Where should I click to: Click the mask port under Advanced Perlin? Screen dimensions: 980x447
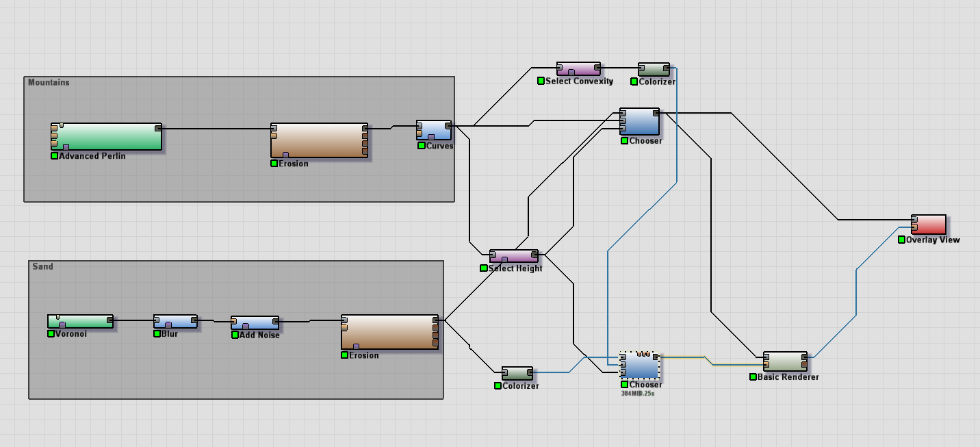coord(66,147)
